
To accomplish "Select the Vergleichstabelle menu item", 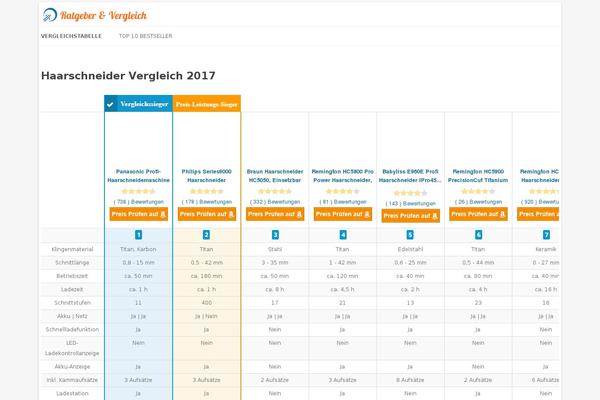I will [71, 36].
